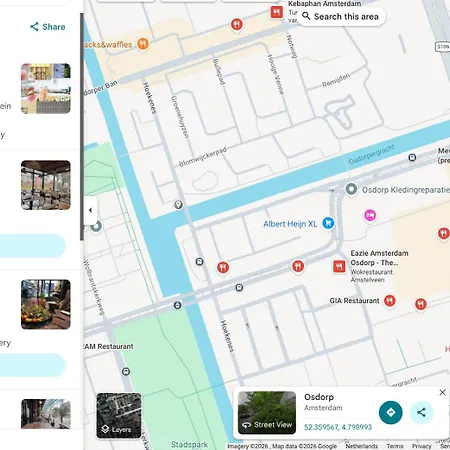Share the Osdorp location card
The height and width of the screenshot is (450, 450).
point(421,412)
